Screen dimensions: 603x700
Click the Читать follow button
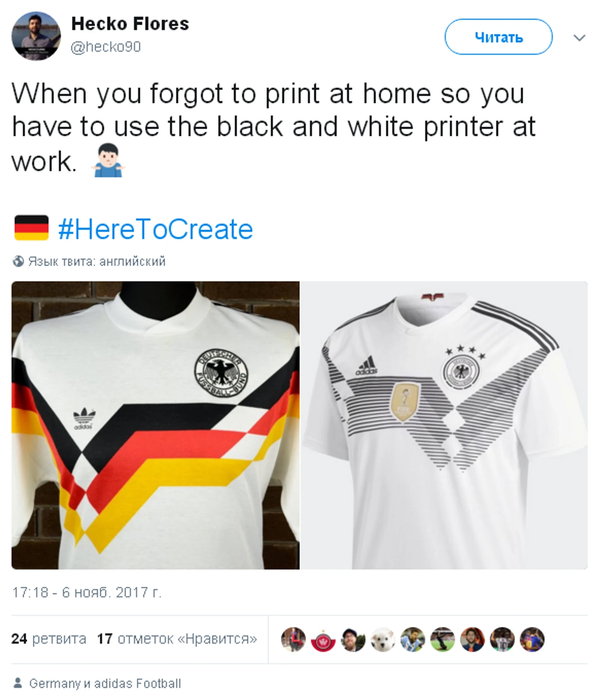click(499, 37)
